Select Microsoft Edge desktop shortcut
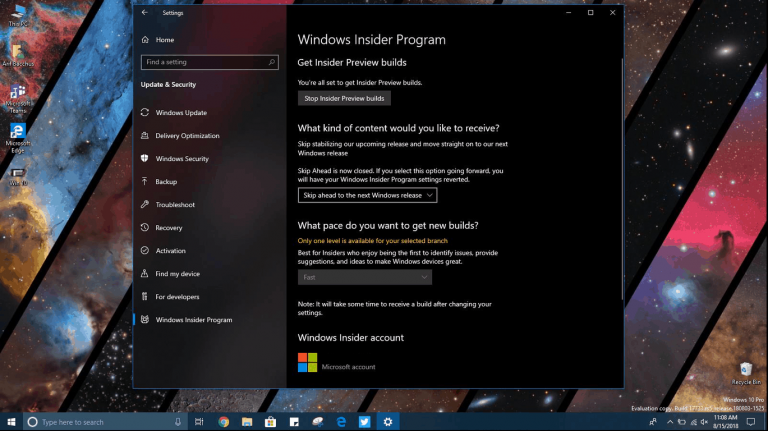The image size is (768, 431). click(x=18, y=138)
